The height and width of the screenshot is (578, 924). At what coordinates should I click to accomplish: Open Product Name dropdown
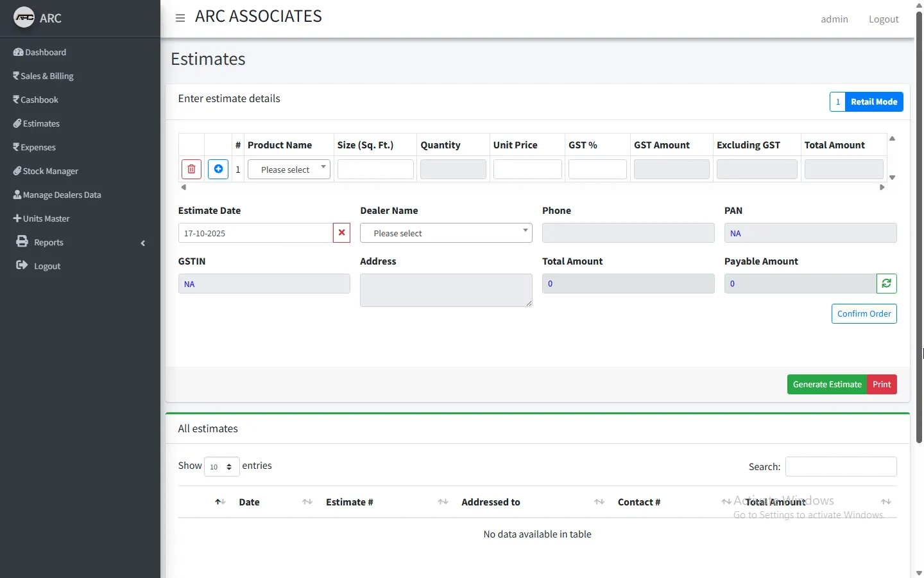pos(289,170)
